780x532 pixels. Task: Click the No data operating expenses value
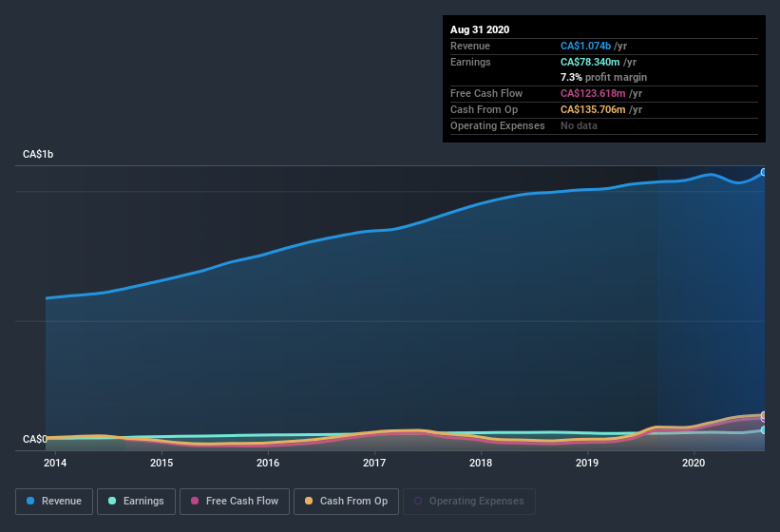click(x=579, y=125)
